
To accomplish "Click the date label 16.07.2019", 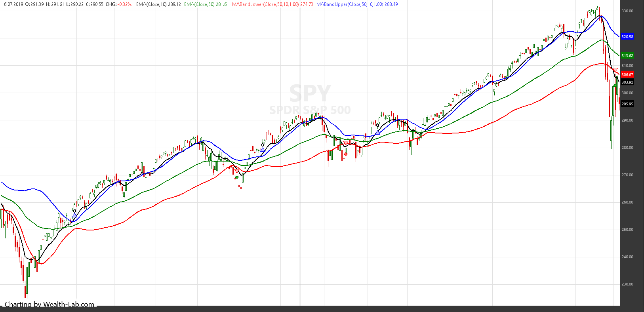I will click(13, 4).
